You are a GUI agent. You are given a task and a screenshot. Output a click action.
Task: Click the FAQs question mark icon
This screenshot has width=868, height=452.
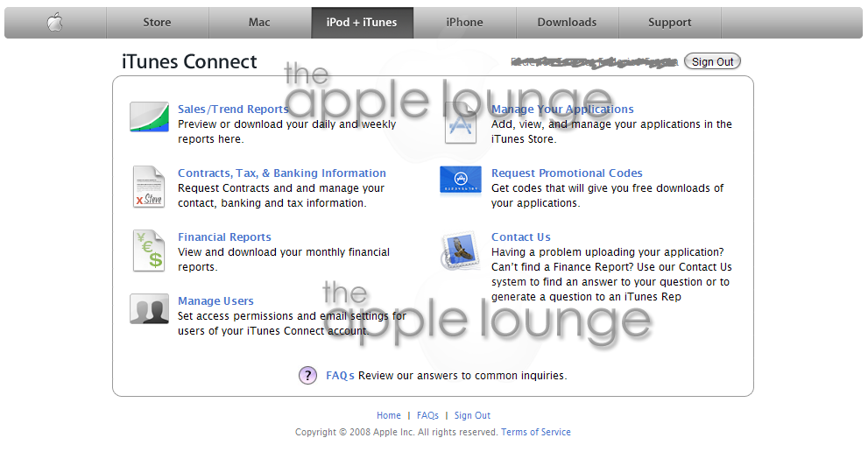(307, 376)
